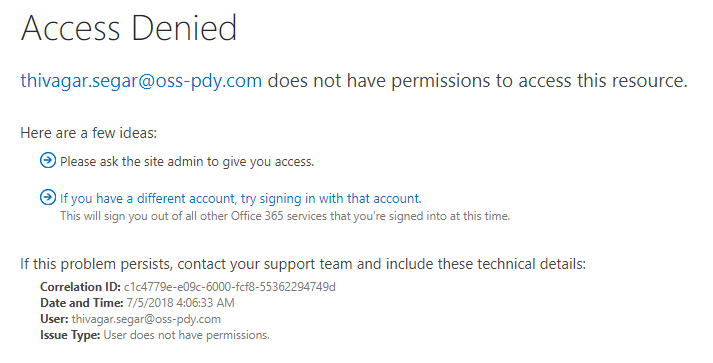Click the 'If this problem persists' support line
713x363 pixels.
point(303,264)
